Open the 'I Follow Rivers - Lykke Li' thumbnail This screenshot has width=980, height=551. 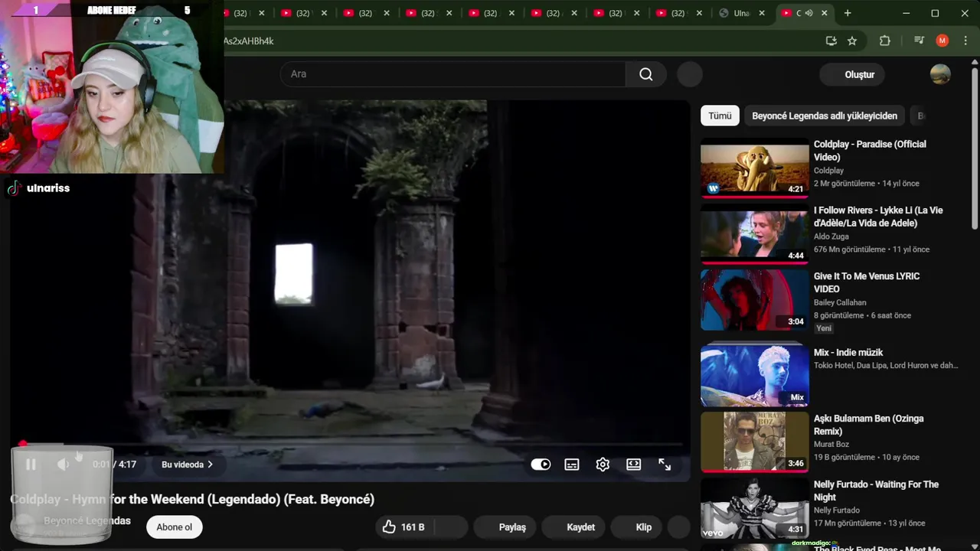coord(754,234)
